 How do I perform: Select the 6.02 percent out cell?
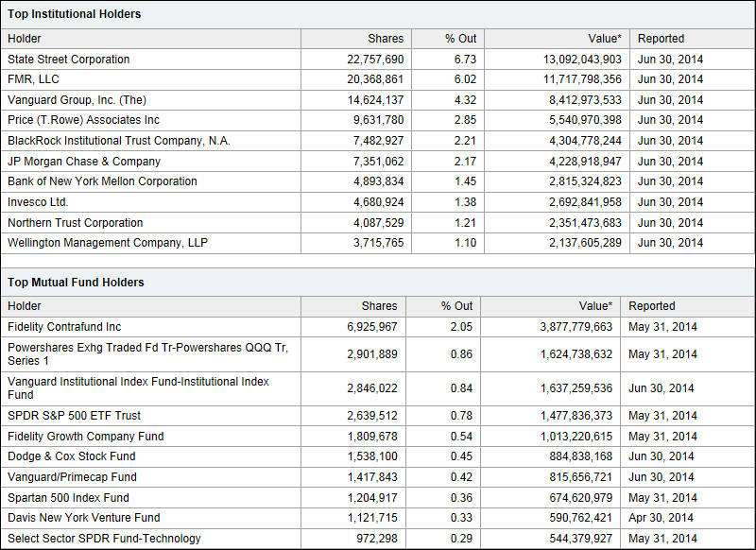point(465,79)
